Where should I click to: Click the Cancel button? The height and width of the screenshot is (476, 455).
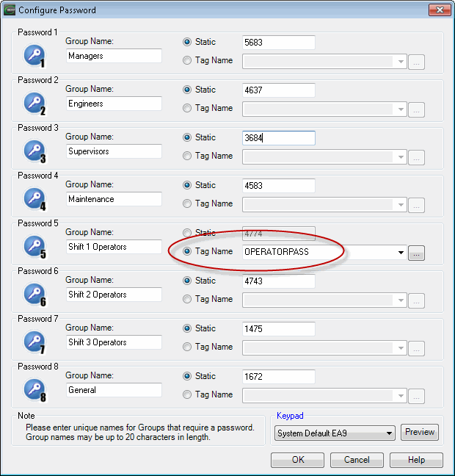(357, 460)
